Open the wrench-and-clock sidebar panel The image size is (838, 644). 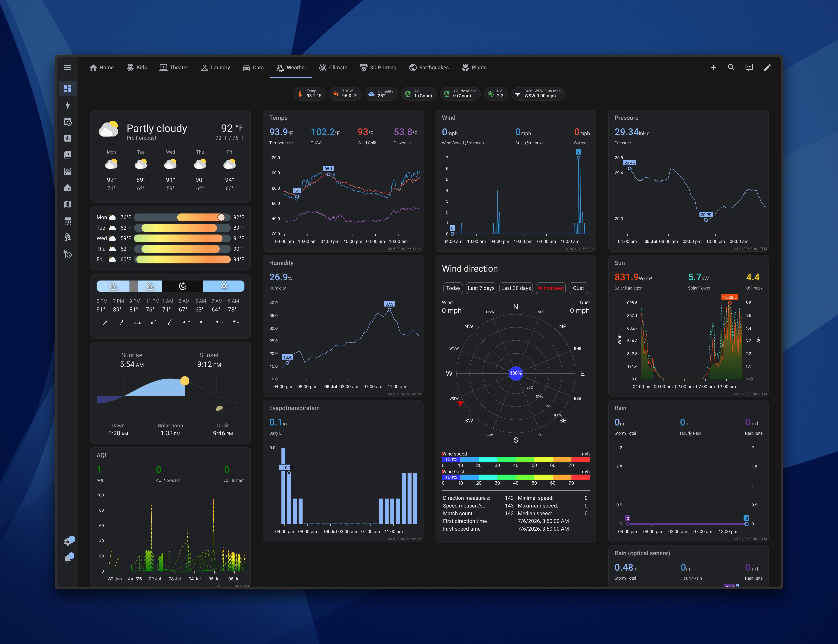pos(67,254)
